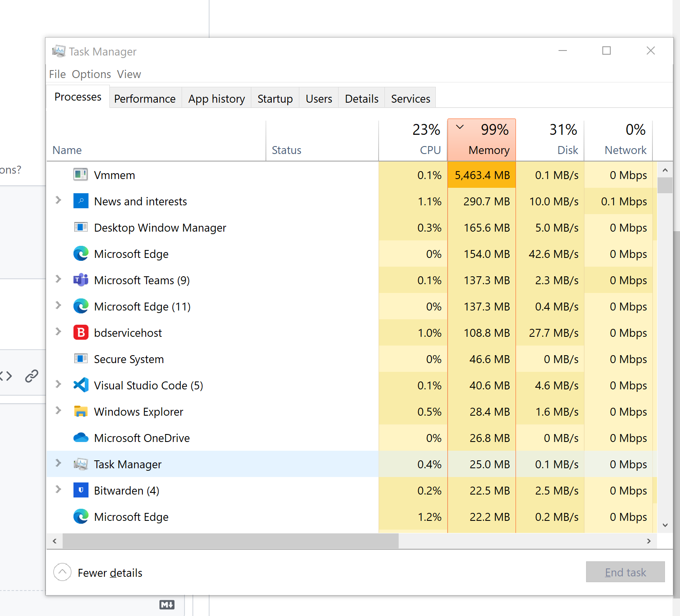Screen dimensions: 680x616
Task: Click the Fewer details arrow icon
Action: pyautogui.click(x=62, y=572)
